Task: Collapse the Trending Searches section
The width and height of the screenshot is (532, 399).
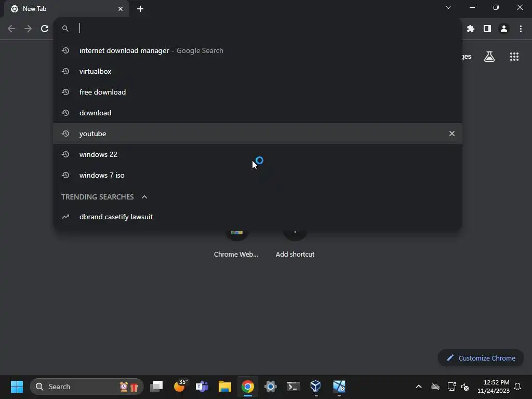Action: point(144,197)
